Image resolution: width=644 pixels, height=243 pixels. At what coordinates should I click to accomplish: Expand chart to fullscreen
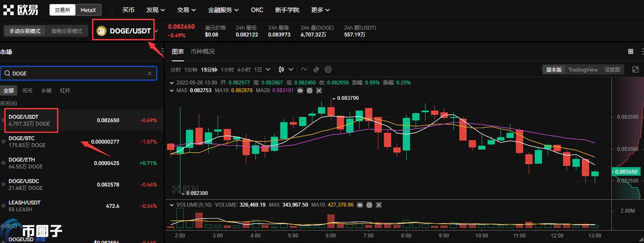point(635,69)
